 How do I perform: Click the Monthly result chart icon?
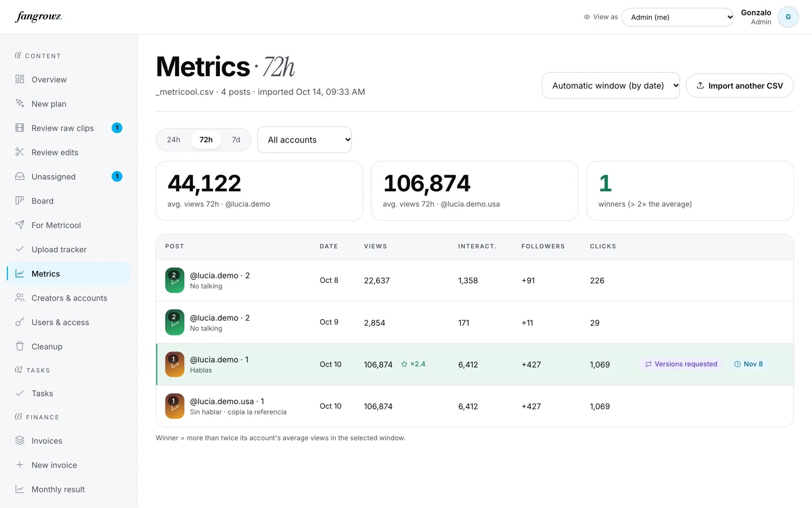point(19,489)
